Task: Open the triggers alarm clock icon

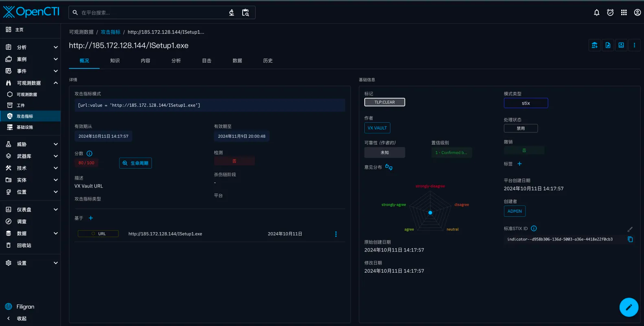Action: coord(610,13)
